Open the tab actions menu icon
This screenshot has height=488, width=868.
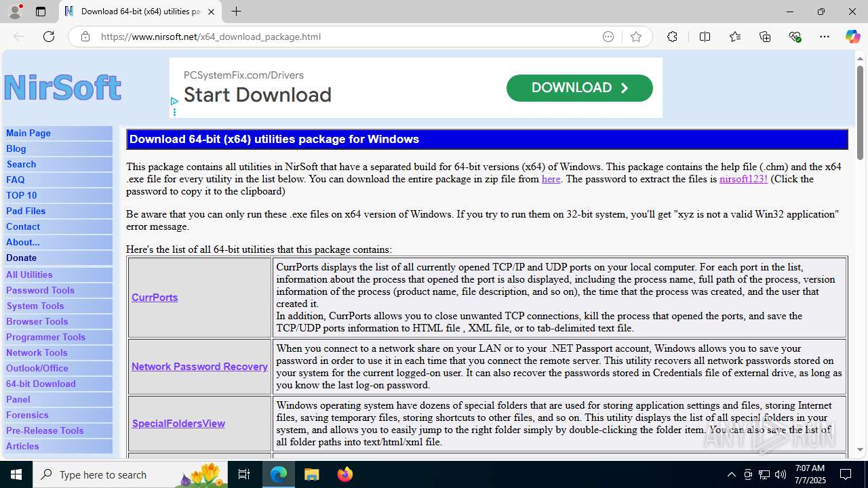(41, 12)
